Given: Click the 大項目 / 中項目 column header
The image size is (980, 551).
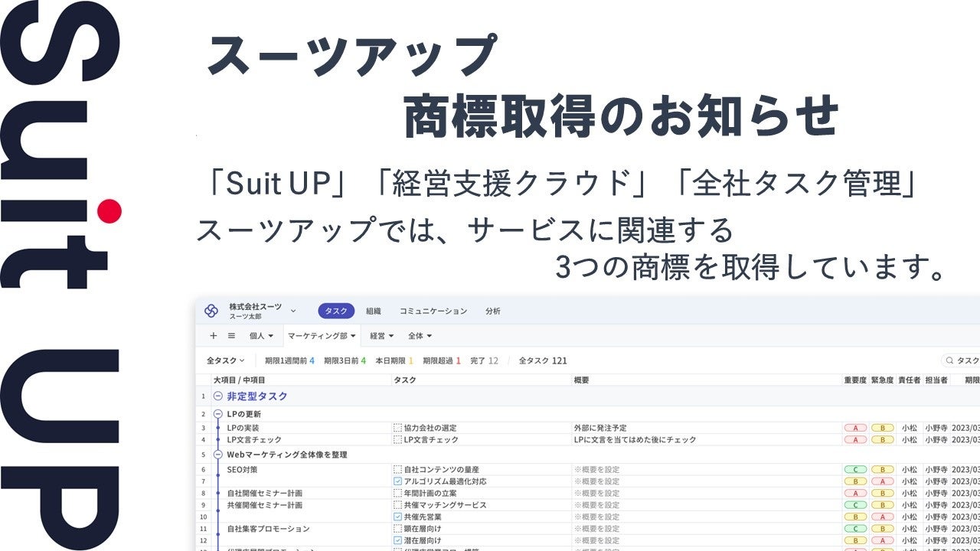Looking at the screenshot, I should (240, 380).
